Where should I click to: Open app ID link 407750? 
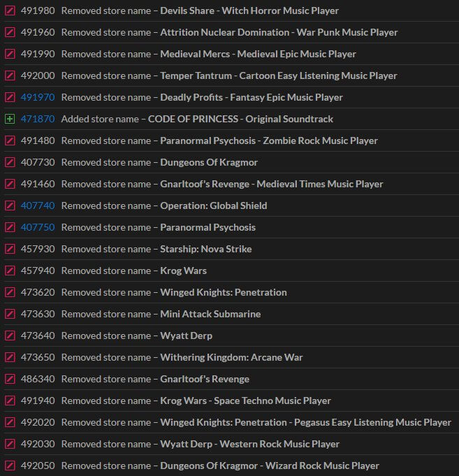pos(38,228)
